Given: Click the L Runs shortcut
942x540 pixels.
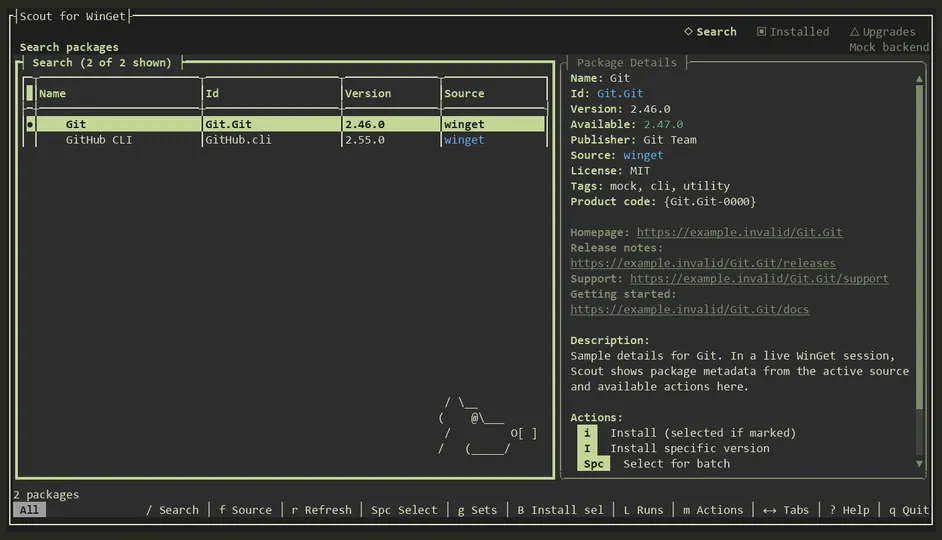Looking at the screenshot, I should (x=643, y=510).
